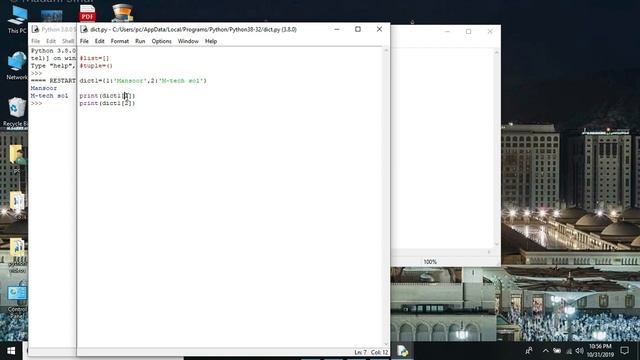
Task: Click 'Col: 12' in the status bar
Action: click(x=379, y=352)
